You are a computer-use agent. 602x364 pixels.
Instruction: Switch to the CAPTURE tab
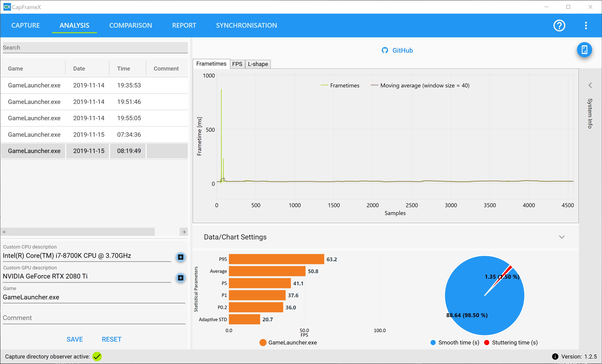[25, 25]
